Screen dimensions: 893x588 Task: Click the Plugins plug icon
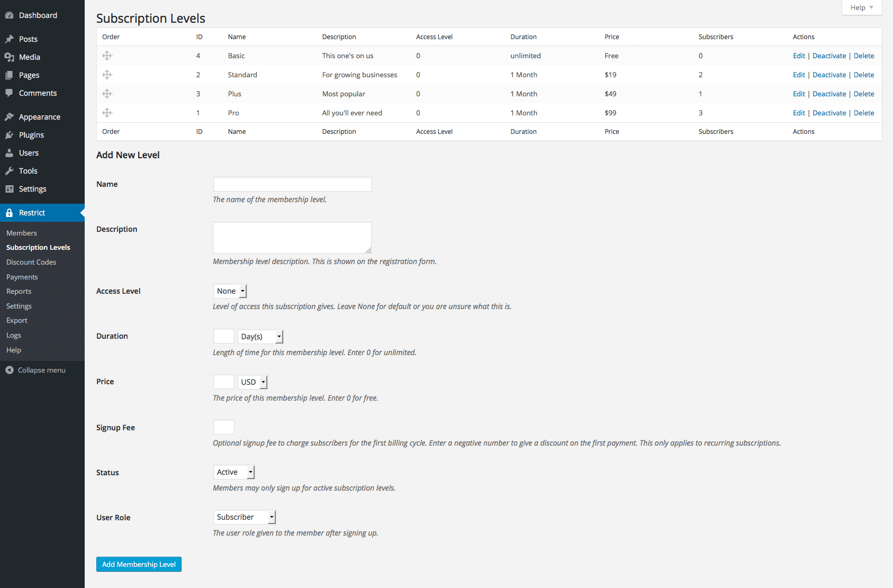(10, 135)
